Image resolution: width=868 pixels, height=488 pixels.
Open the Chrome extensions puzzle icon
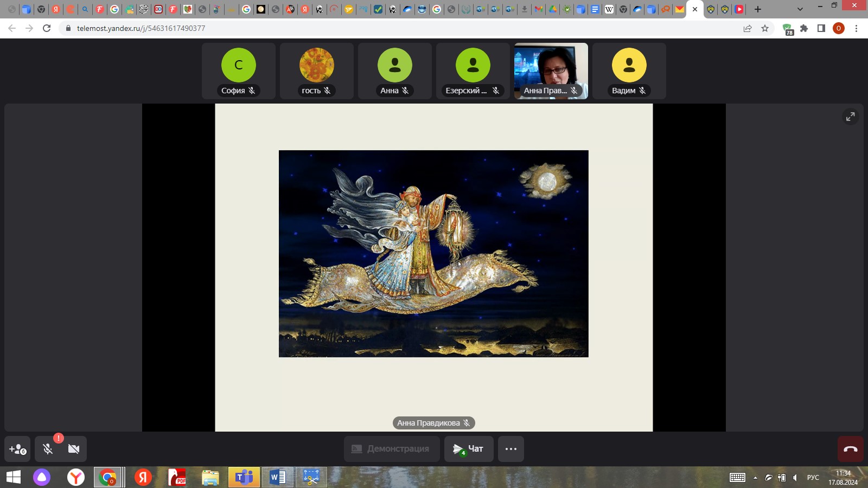804,28
